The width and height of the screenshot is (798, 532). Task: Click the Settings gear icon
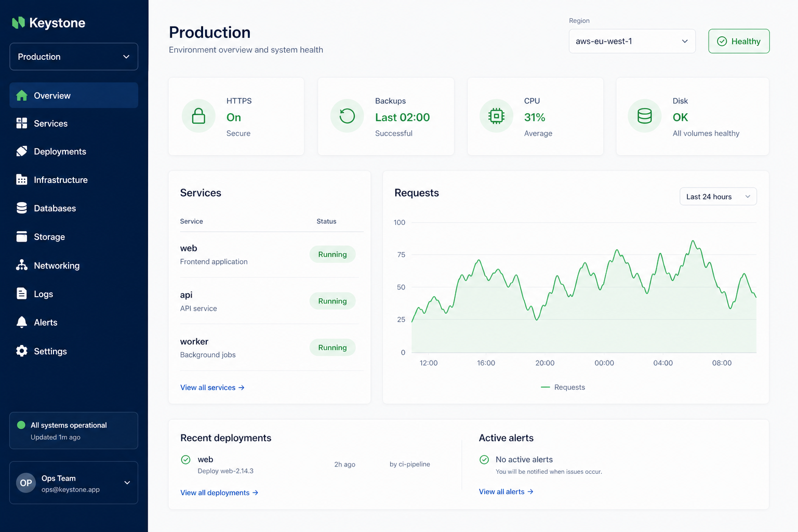tap(22, 351)
